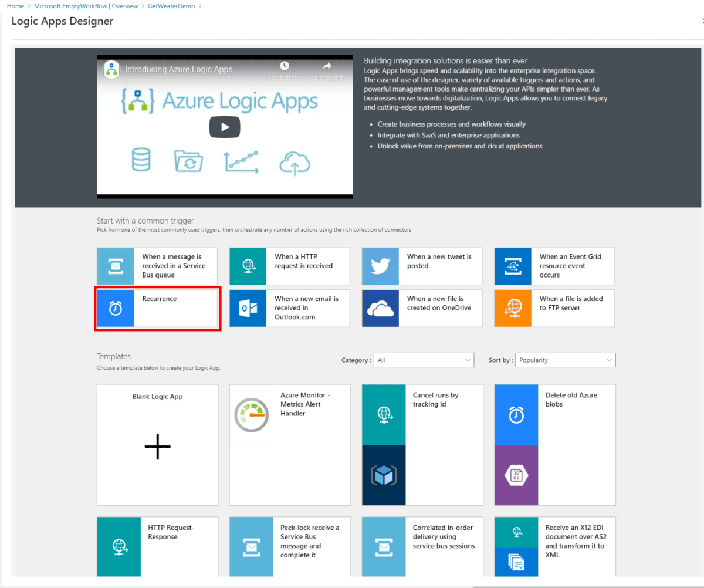Click 'When a message is received in a Service Bus queue' text
This screenshot has width=704, height=588.
(174, 266)
